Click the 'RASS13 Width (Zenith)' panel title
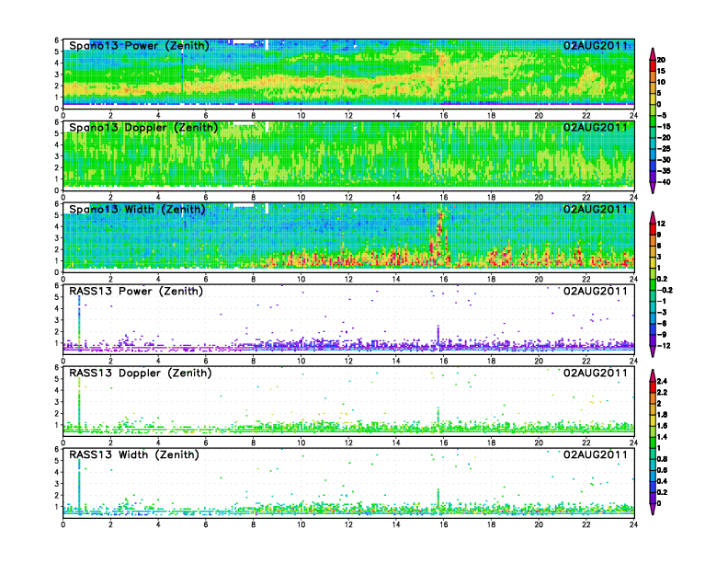Screen dimensions: 728x563 [134, 454]
